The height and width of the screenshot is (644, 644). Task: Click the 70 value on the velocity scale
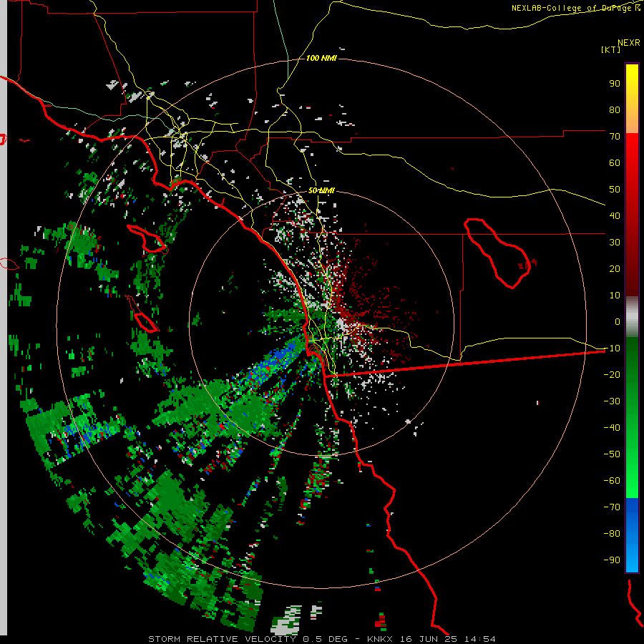point(615,137)
